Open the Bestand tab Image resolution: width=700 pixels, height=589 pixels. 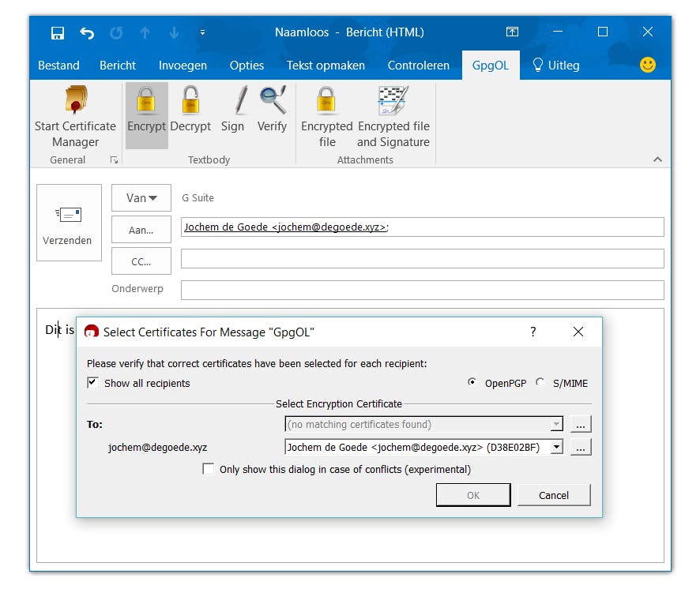(58, 66)
